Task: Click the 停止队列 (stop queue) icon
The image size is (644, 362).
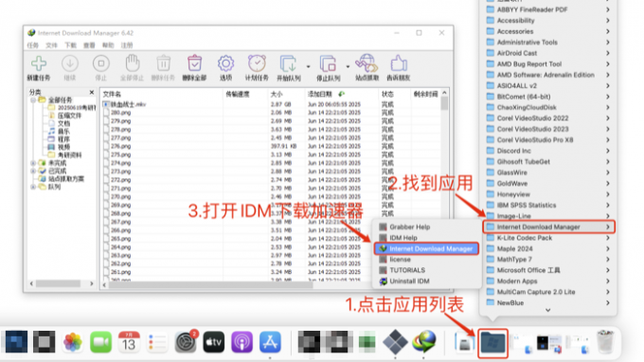Action: 328,63
